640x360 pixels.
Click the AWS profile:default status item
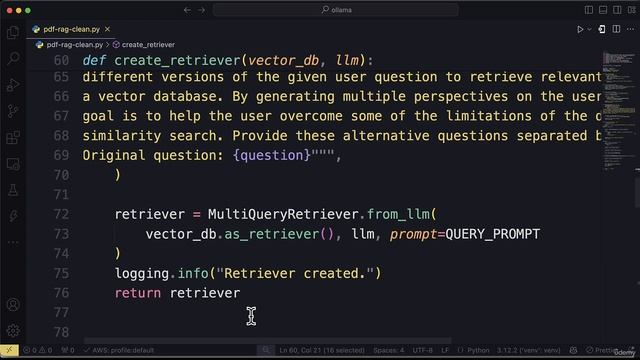[x=119, y=350]
